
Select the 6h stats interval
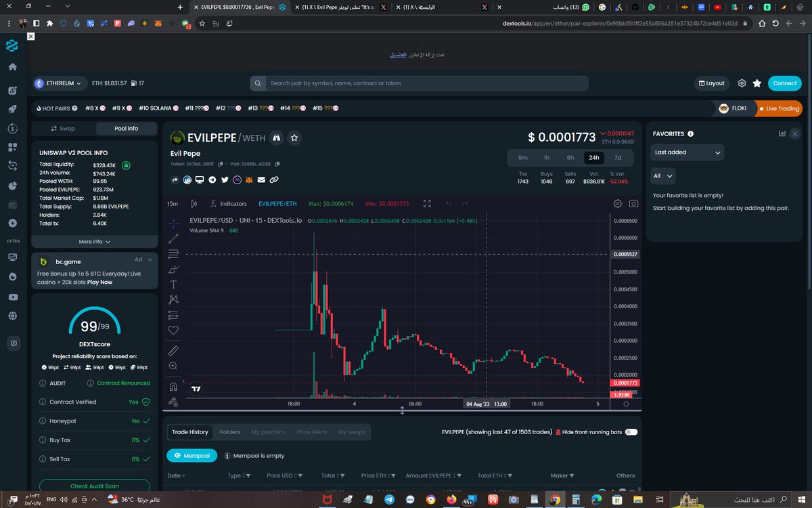[x=570, y=158]
